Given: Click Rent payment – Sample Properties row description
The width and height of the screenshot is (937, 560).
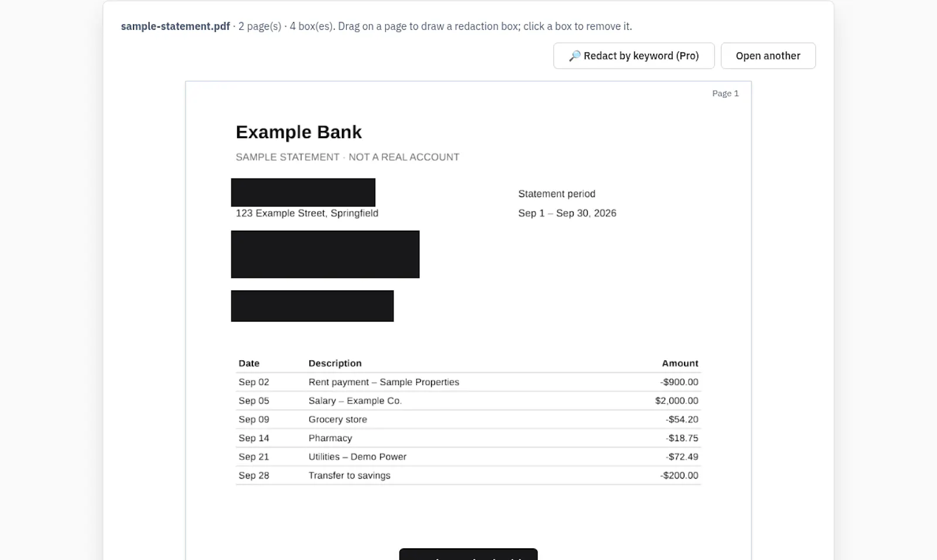Looking at the screenshot, I should 384,382.
